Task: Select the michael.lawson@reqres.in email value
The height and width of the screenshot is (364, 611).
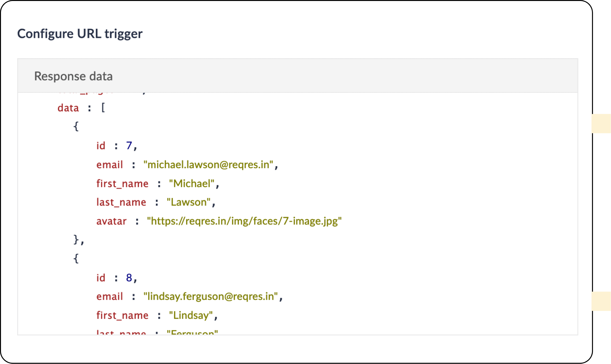Action: tap(208, 165)
